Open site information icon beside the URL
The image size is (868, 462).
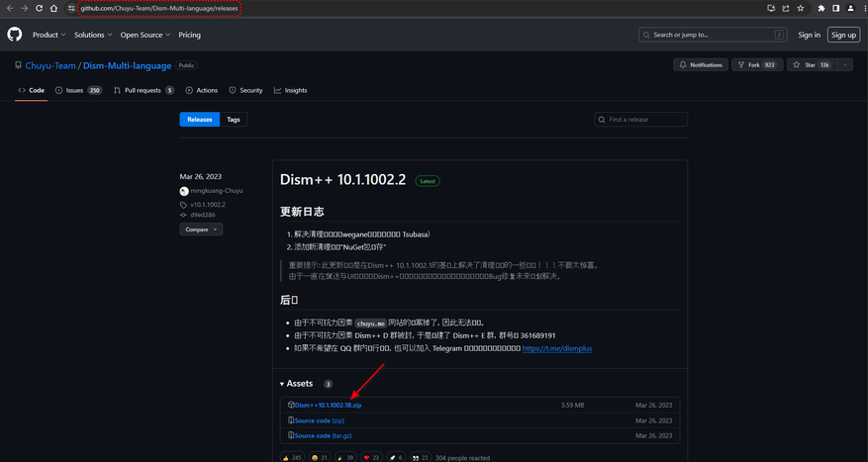click(x=71, y=8)
